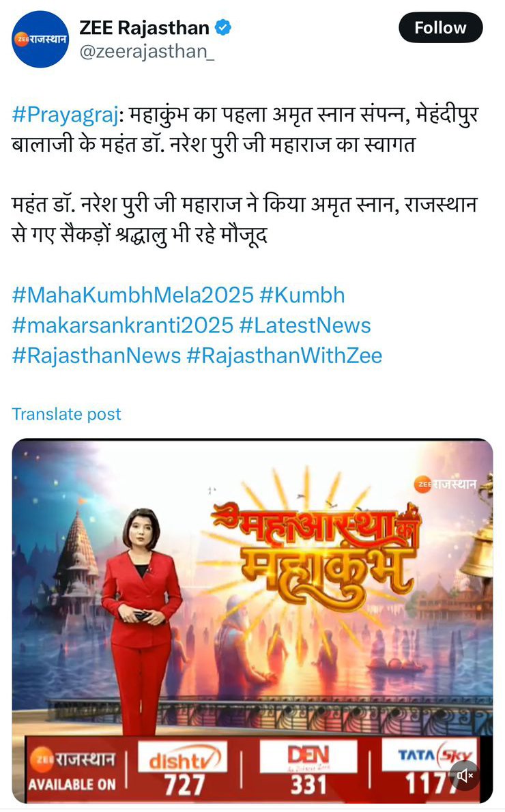Click ZEE Rajasthan account name
This screenshot has height=812, width=505.
coord(144,27)
